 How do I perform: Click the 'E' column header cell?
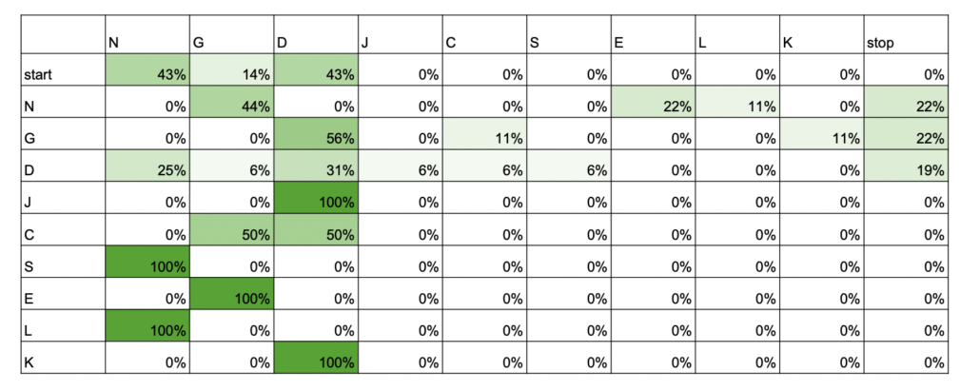pos(653,42)
